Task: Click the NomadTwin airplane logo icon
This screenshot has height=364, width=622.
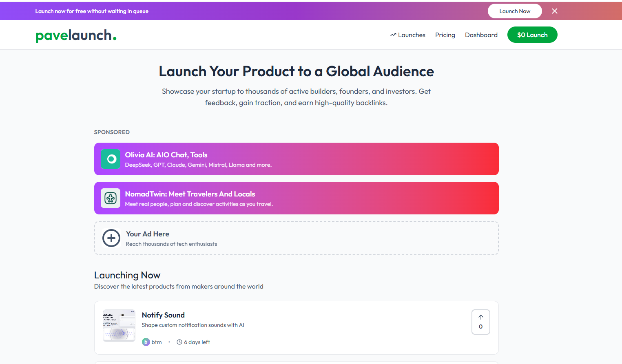Action: 111,198
